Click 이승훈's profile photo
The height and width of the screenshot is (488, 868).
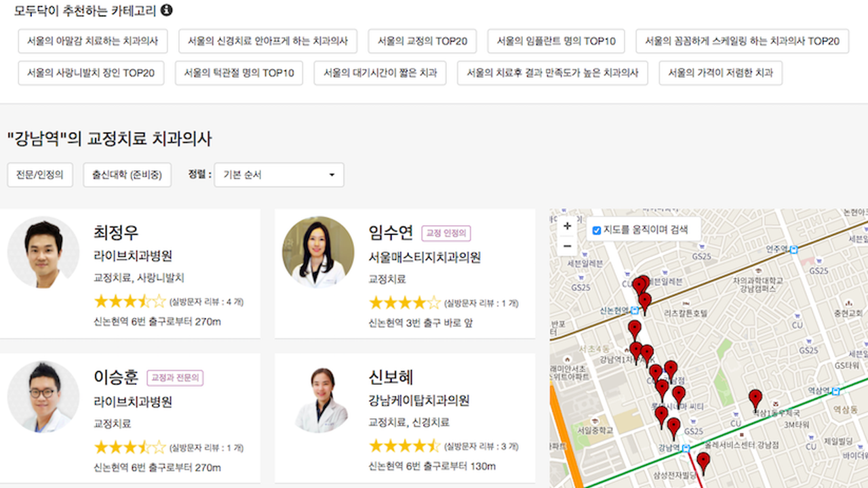[x=43, y=396]
